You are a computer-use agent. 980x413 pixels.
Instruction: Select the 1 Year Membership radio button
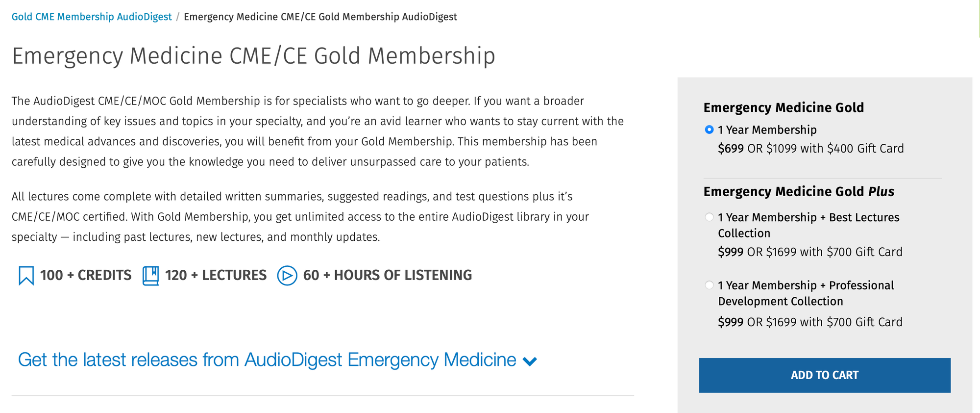709,130
